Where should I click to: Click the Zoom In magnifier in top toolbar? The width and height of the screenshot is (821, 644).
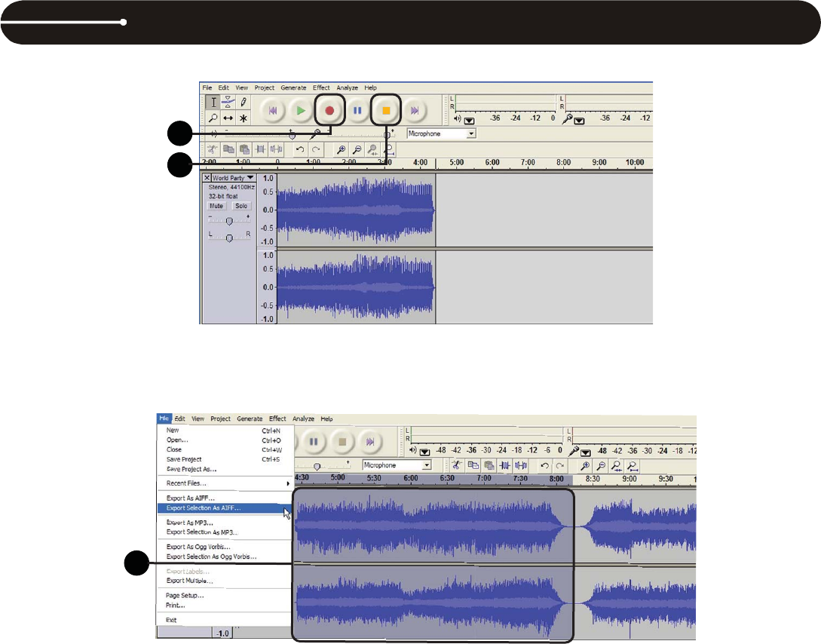tap(341, 149)
